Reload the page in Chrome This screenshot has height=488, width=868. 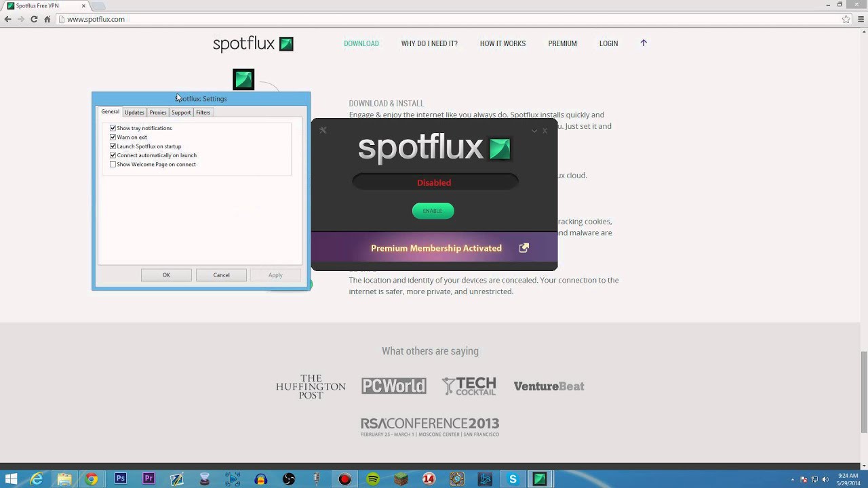(x=34, y=19)
